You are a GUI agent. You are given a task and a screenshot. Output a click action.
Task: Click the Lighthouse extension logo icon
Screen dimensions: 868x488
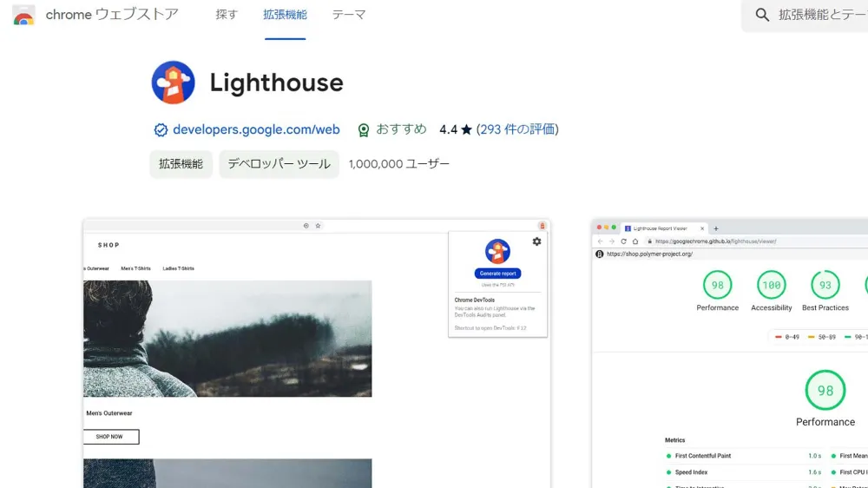point(174,82)
